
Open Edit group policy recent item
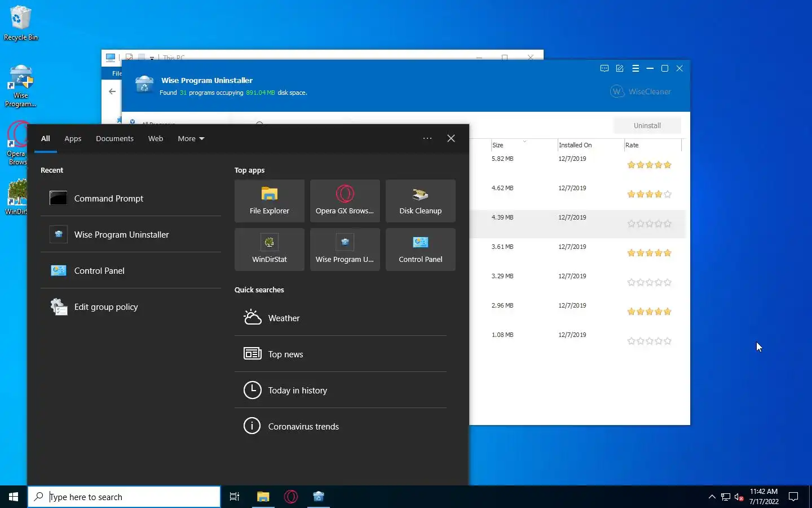pos(131,306)
